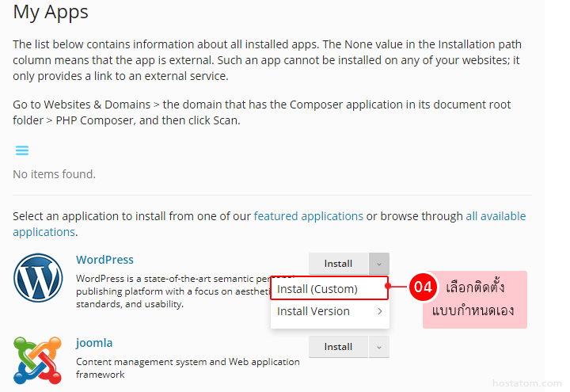Click the pink Thai annotation callout box

pyautogui.click(x=473, y=299)
